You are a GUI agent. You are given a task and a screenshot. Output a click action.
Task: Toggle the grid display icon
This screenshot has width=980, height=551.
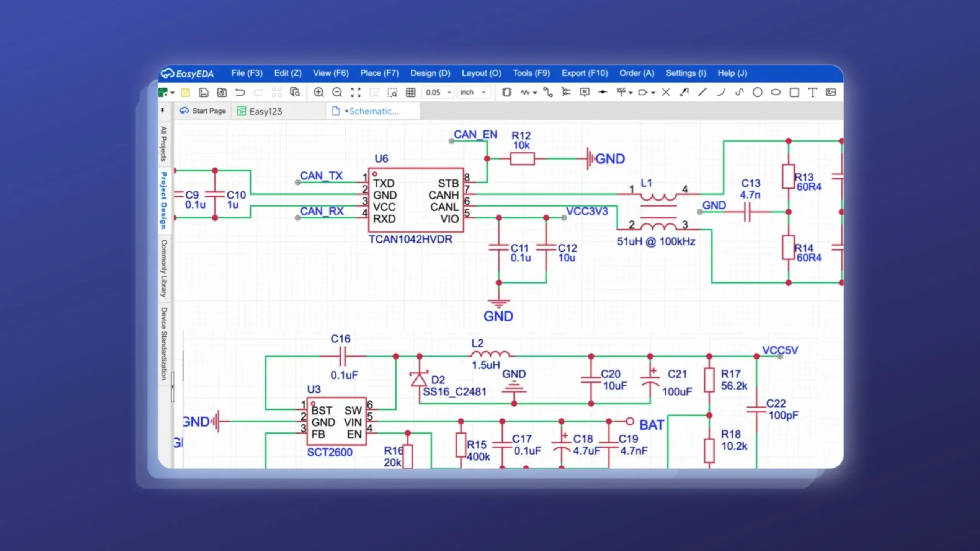pyautogui.click(x=411, y=92)
